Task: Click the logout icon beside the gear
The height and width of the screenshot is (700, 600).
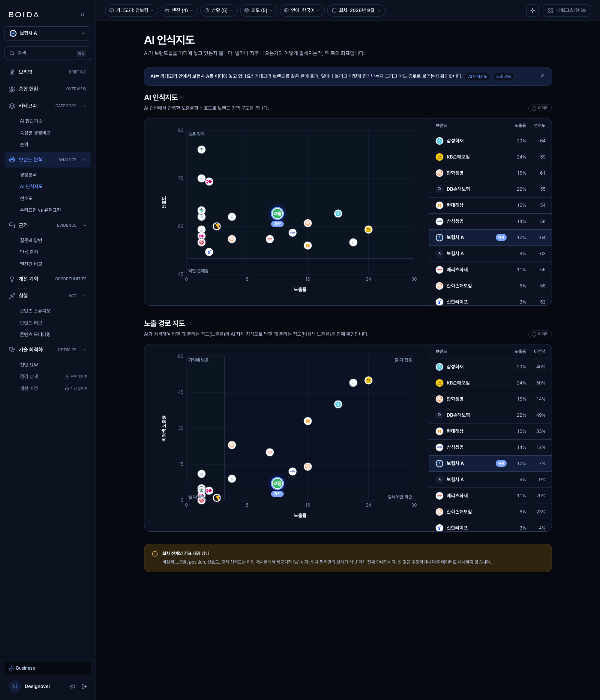Action: click(x=84, y=687)
